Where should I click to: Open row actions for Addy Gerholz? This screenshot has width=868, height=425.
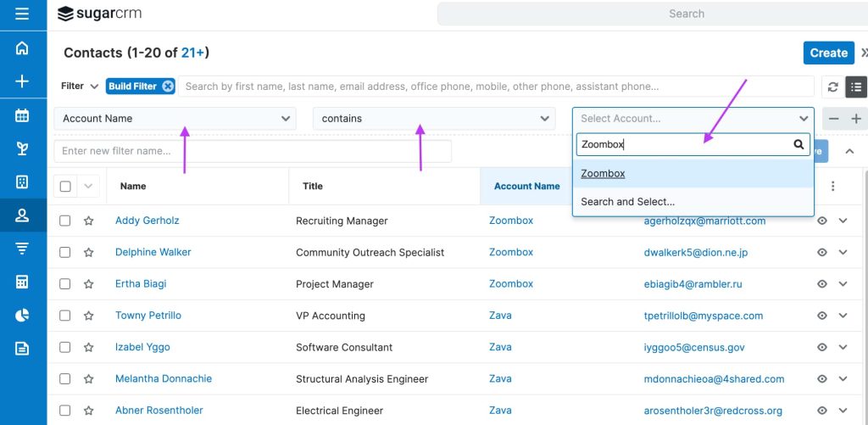pos(843,221)
